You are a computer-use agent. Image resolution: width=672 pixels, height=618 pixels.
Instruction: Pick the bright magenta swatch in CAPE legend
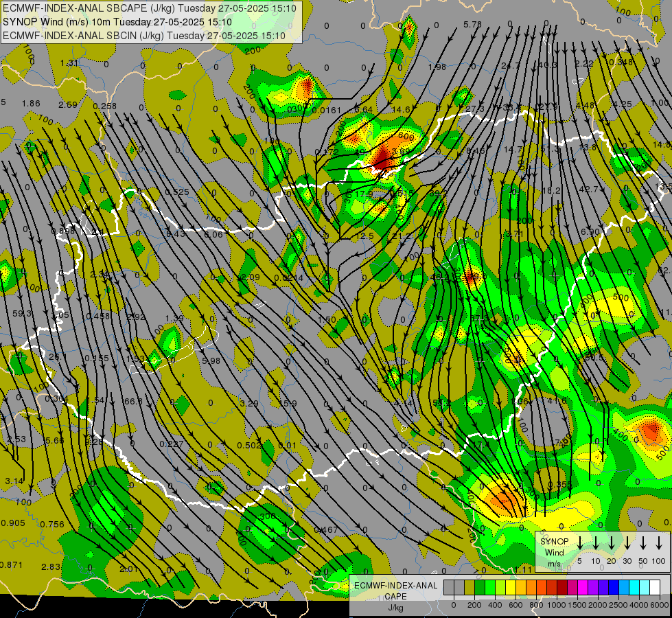583,587
